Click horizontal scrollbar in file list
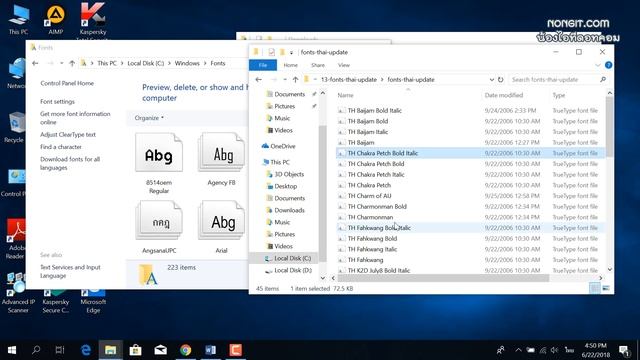Image resolution: width=640 pixels, height=360 pixels. [443, 278]
